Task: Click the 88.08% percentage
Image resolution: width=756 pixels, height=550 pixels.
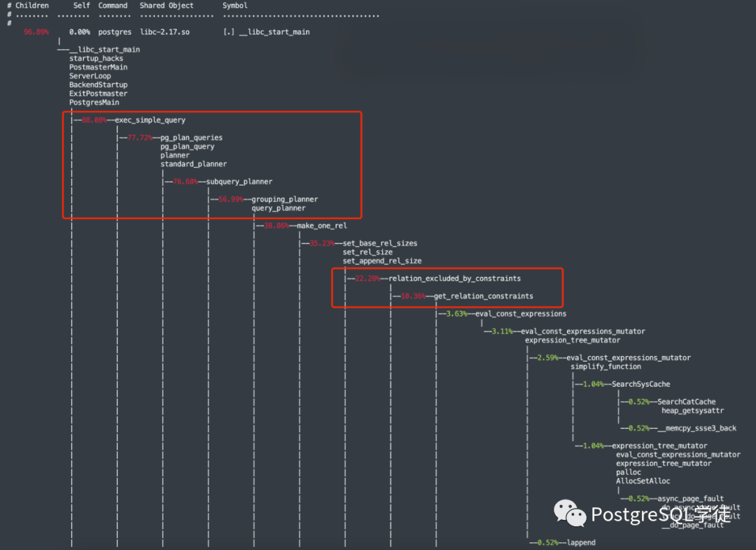Action: click(94, 120)
